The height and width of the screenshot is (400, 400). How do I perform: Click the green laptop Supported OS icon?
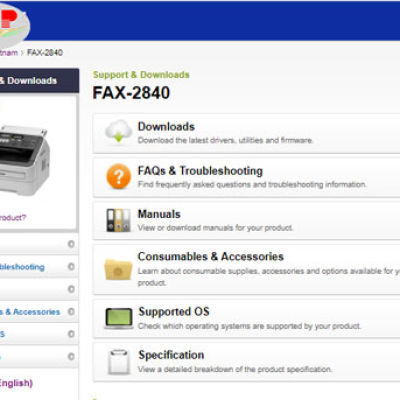119,318
